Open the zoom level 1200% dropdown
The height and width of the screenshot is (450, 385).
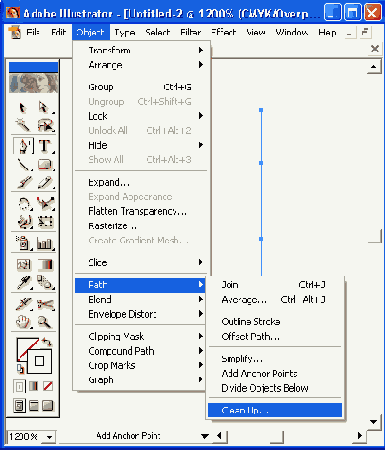[x=50, y=437]
